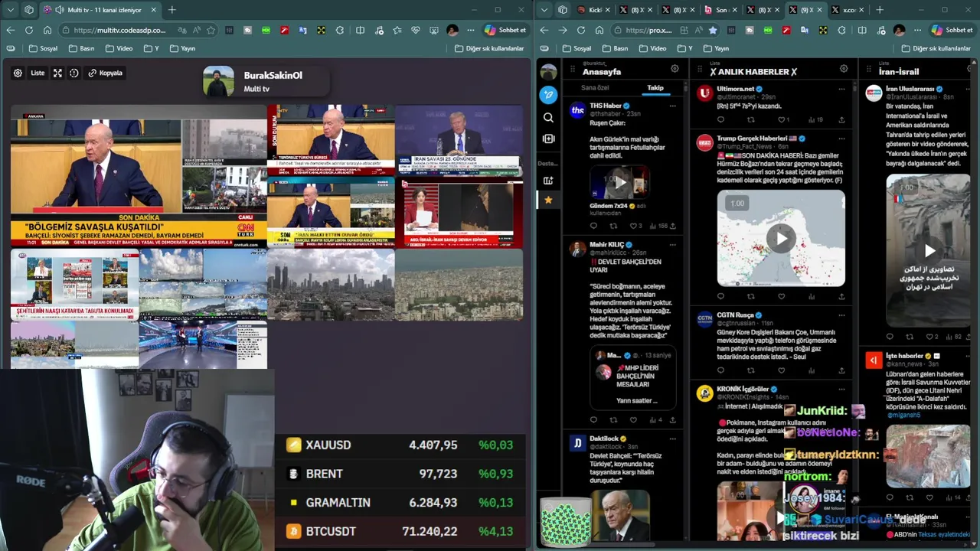Open more menu on CGTN Rusça post
The image size is (980, 551).
(x=841, y=315)
